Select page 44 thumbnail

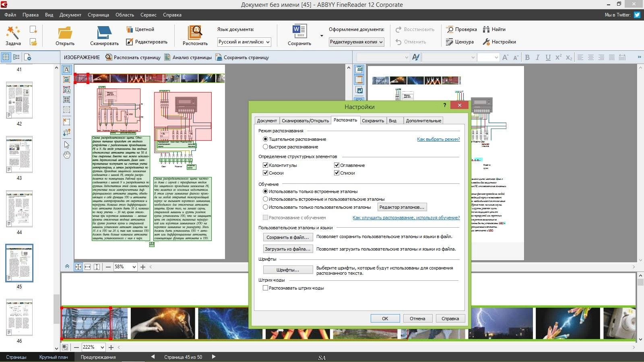tap(19, 209)
